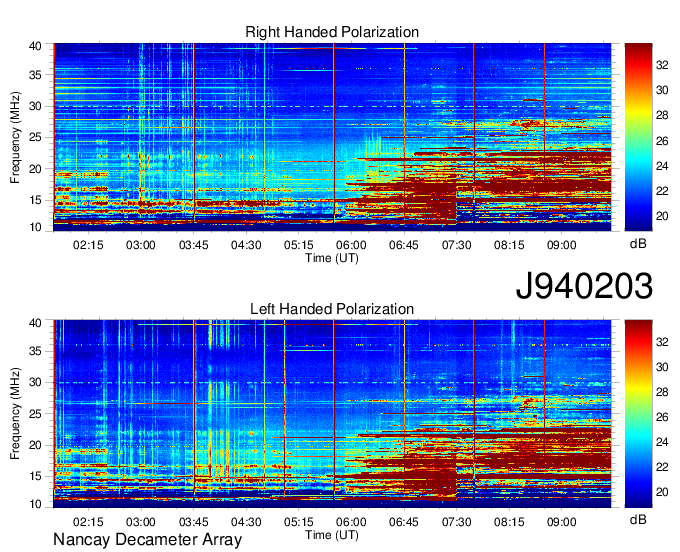Click the 40 MHz tick of Right Handed plot
This screenshot has height=552, width=680.
[x=35, y=46]
